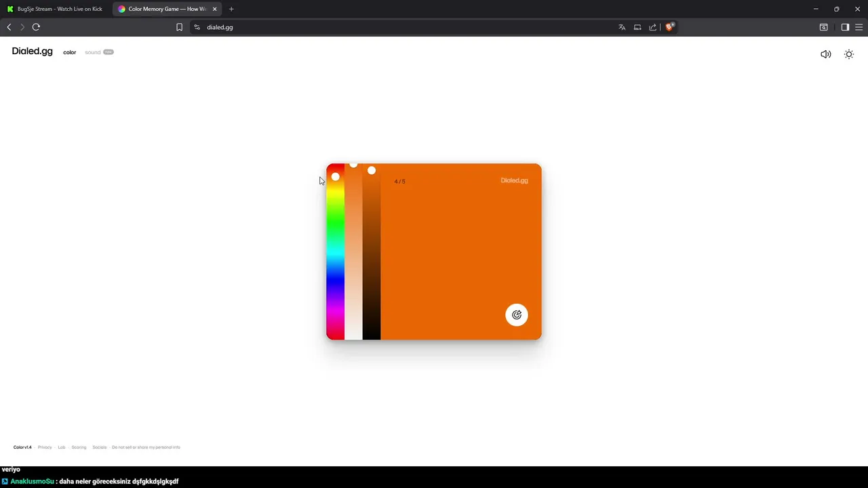Screen dimensions: 868x488
Task: Open the Privacy footer link
Action: tap(45, 447)
